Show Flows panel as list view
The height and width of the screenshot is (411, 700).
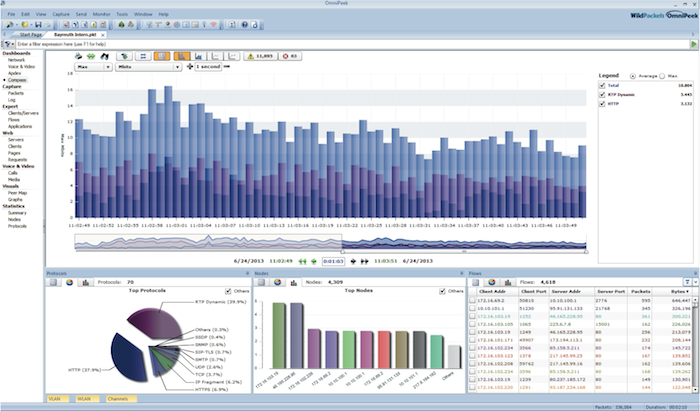pyautogui.click(x=476, y=282)
